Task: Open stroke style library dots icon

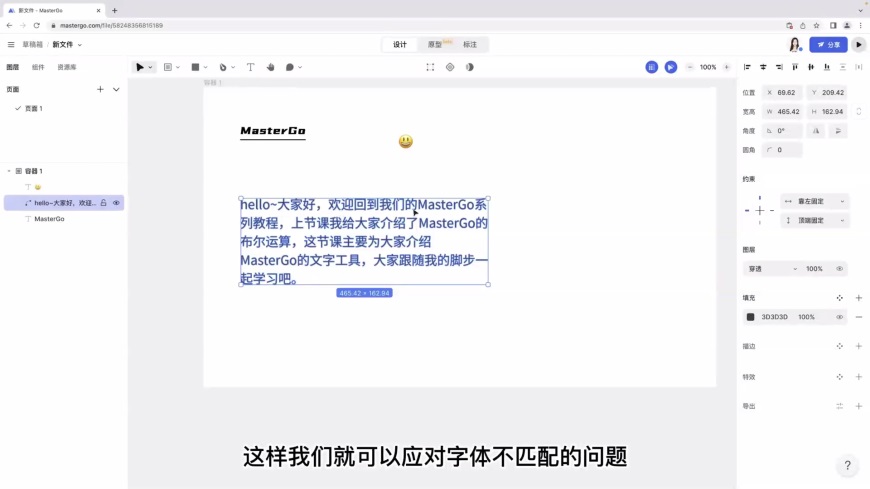Action: (x=839, y=346)
